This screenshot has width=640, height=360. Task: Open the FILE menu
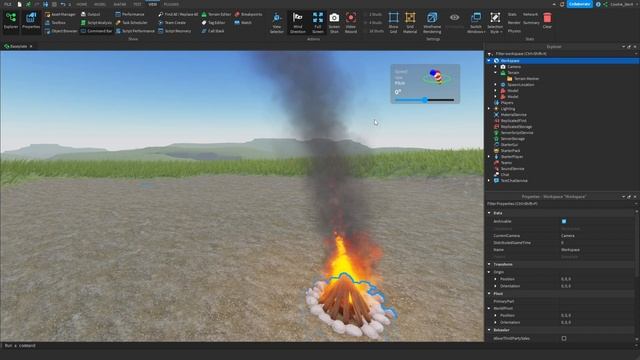7,4
